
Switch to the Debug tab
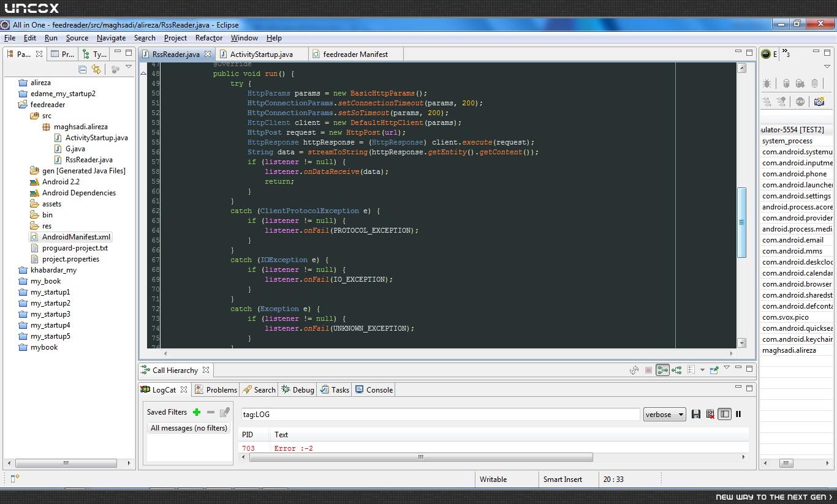tap(298, 389)
